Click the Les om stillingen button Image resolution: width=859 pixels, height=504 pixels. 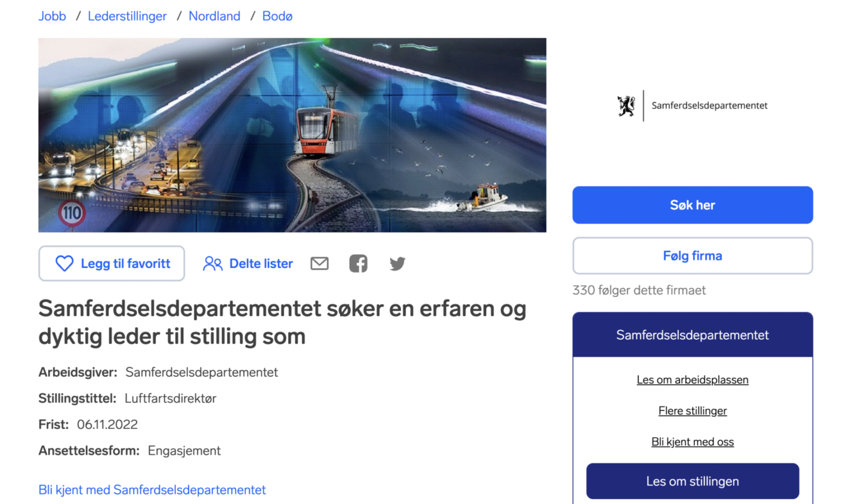(693, 481)
